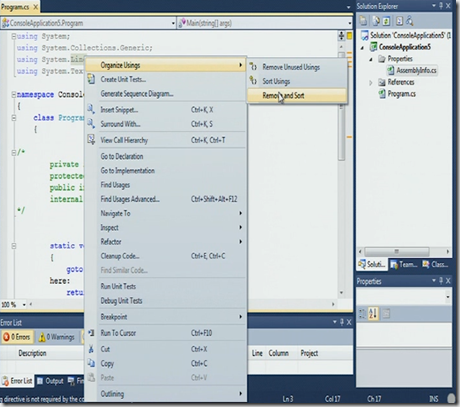Viewport: 460px width, 407px height.
Task: Select Run Unit Tests
Action: pyautogui.click(x=118, y=286)
